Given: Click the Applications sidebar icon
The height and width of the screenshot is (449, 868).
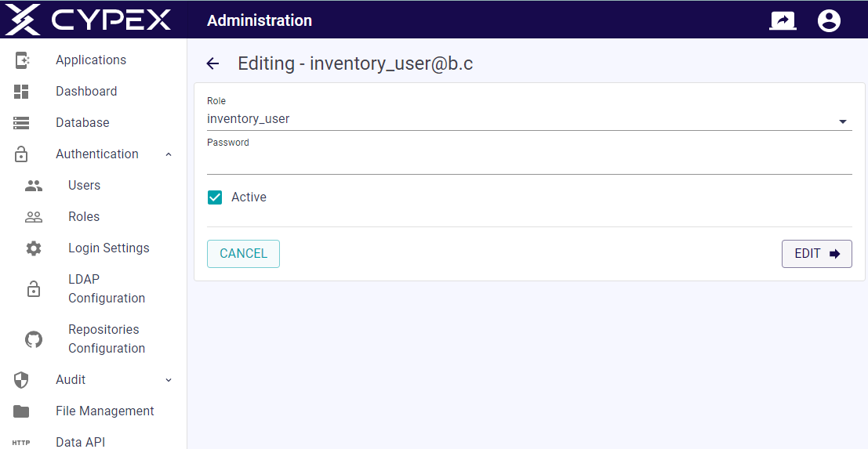Looking at the screenshot, I should point(22,60).
